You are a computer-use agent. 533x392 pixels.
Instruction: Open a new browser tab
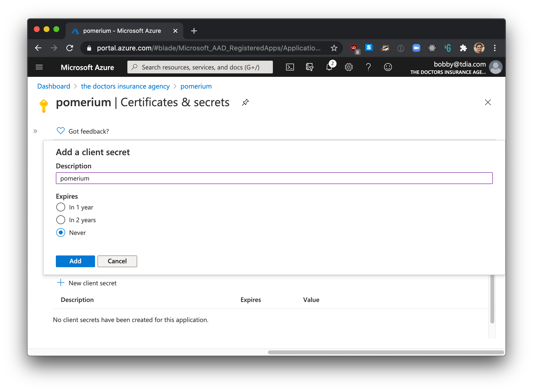(x=194, y=31)
